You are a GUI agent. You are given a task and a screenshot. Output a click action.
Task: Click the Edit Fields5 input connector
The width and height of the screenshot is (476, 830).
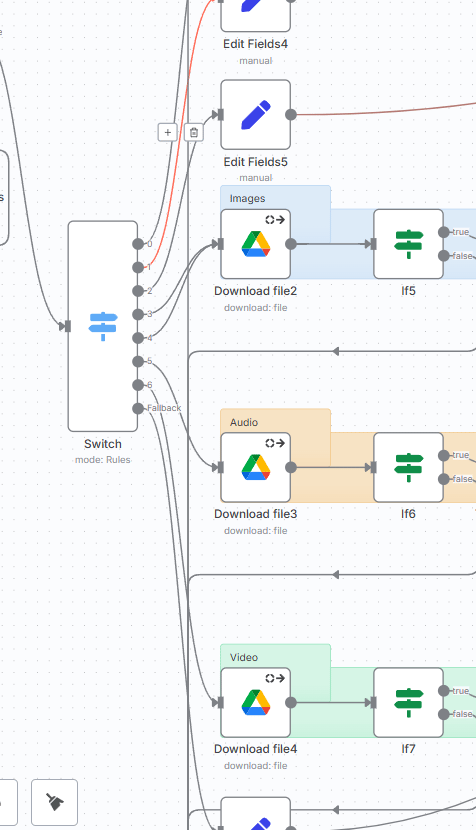click(221, 114)
